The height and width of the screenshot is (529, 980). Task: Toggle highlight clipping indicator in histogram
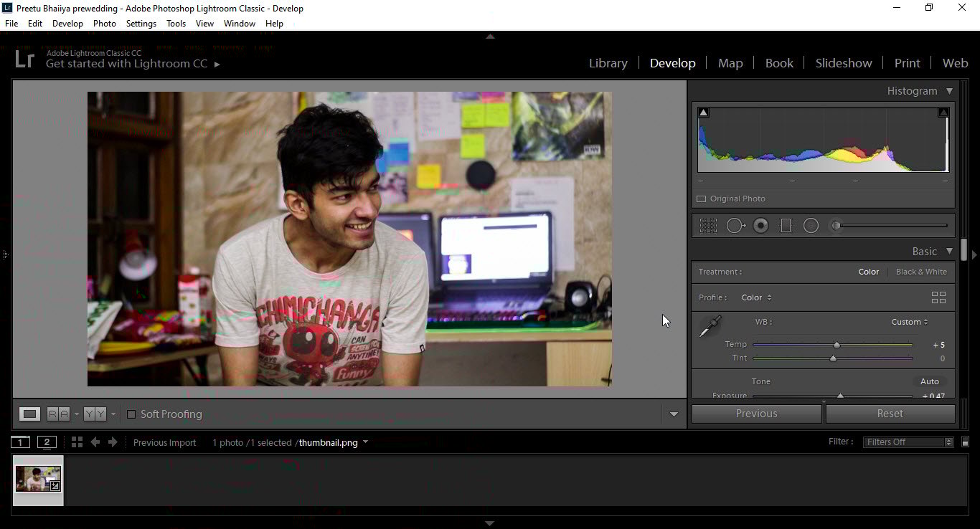[943, 113]
